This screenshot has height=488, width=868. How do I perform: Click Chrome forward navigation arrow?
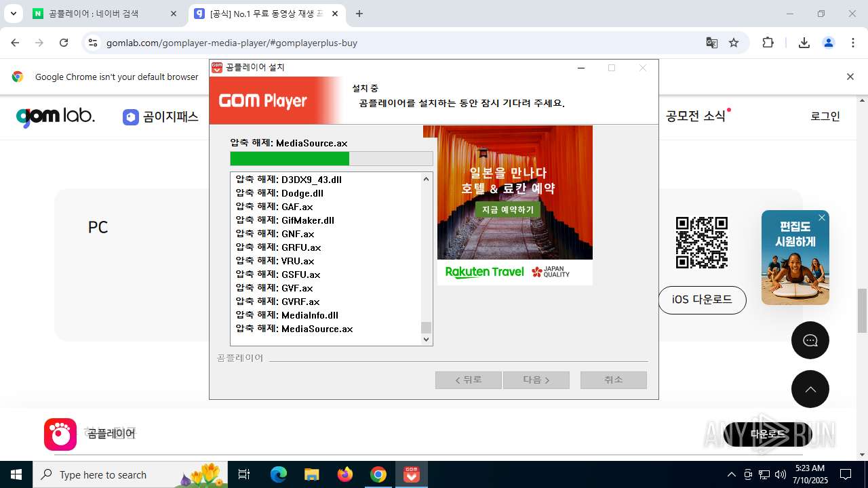click(39, 43)
